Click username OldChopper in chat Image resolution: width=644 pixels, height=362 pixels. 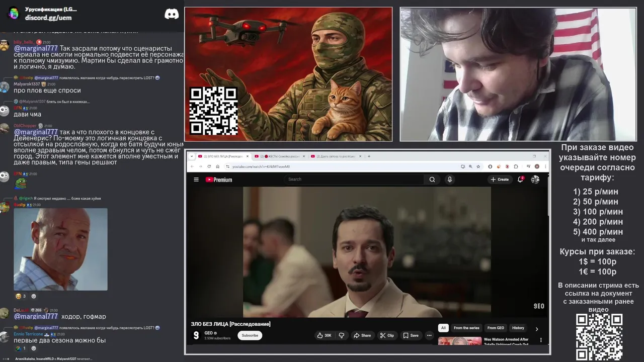[x=25, y=126]
